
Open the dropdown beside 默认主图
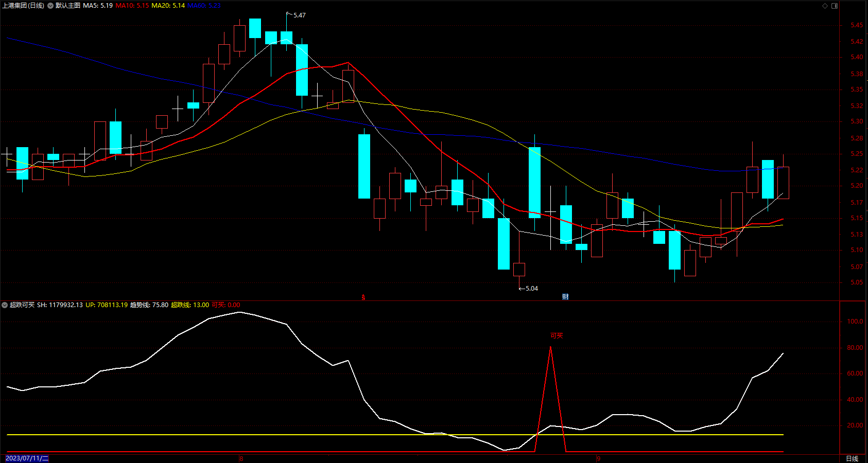[x=50, y=6]
